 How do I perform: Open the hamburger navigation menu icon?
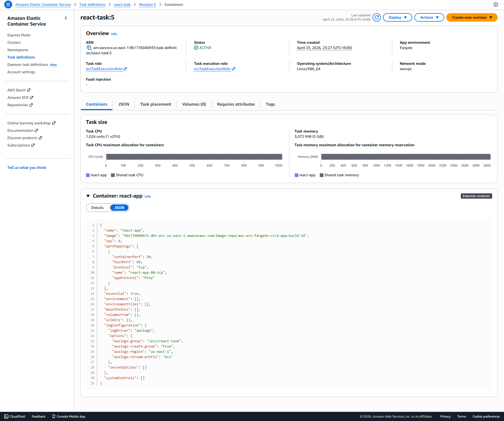8,4
